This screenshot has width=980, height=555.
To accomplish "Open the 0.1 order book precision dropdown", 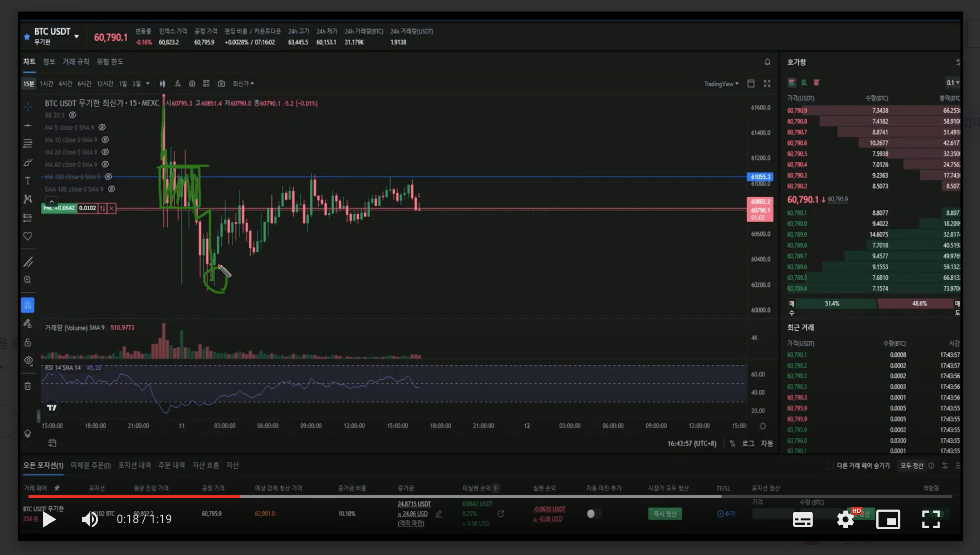I will coord(952,83).
